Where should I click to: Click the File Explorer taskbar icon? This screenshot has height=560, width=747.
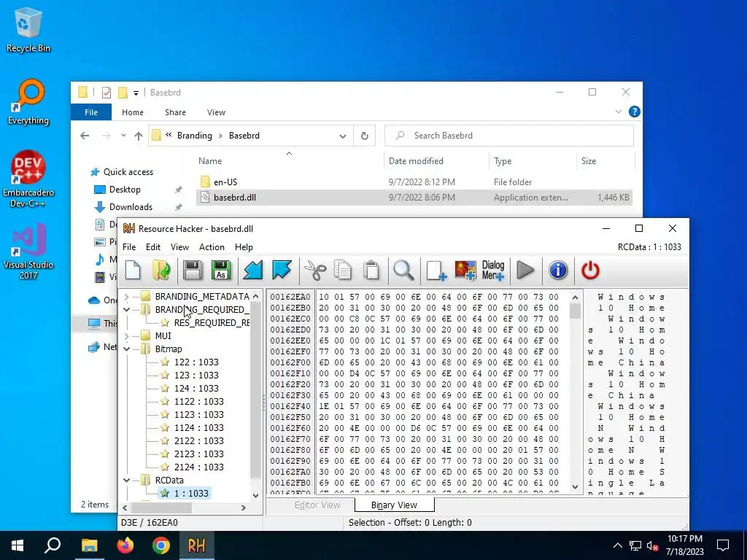tap(89, 545)
